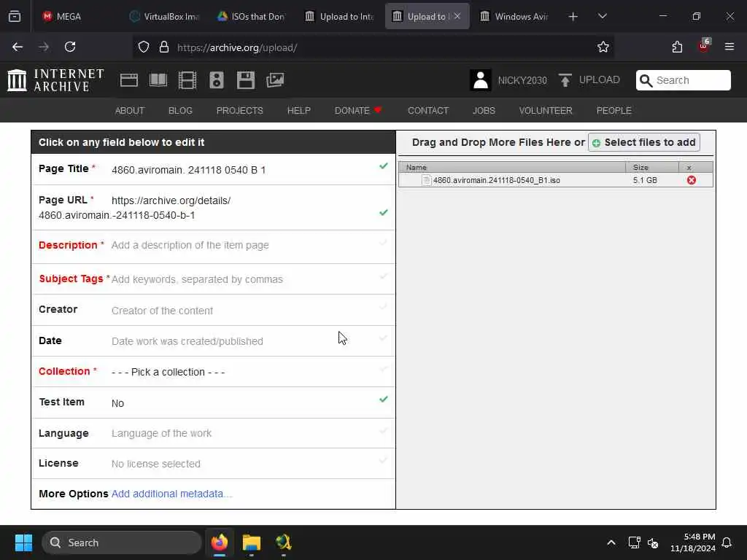This screenshot has width=747, height=560.
Task: Click the Firefox taskbar icon
Action: 220,542
